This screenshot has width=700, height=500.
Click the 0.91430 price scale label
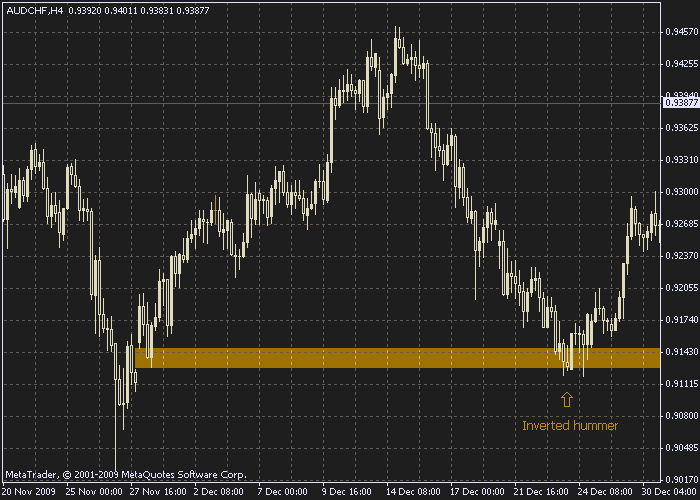tap(681, 352)
